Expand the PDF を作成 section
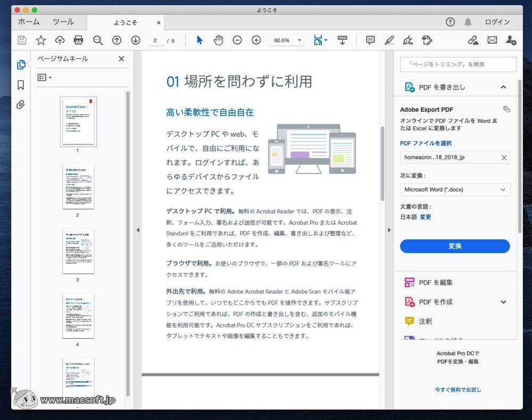This screenshot has width=532, height=420. tap(503, 302)
